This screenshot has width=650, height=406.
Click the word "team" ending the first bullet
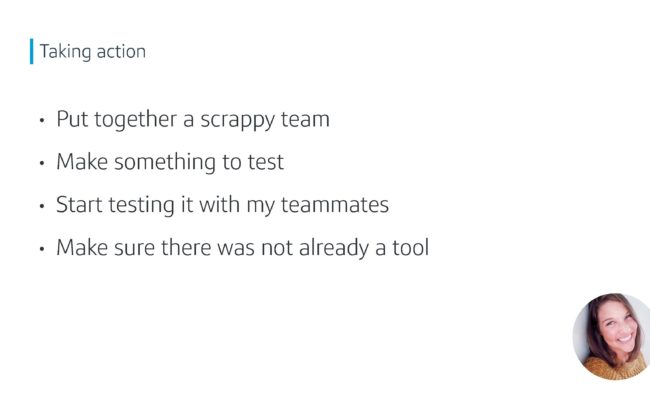pos(305,119)
